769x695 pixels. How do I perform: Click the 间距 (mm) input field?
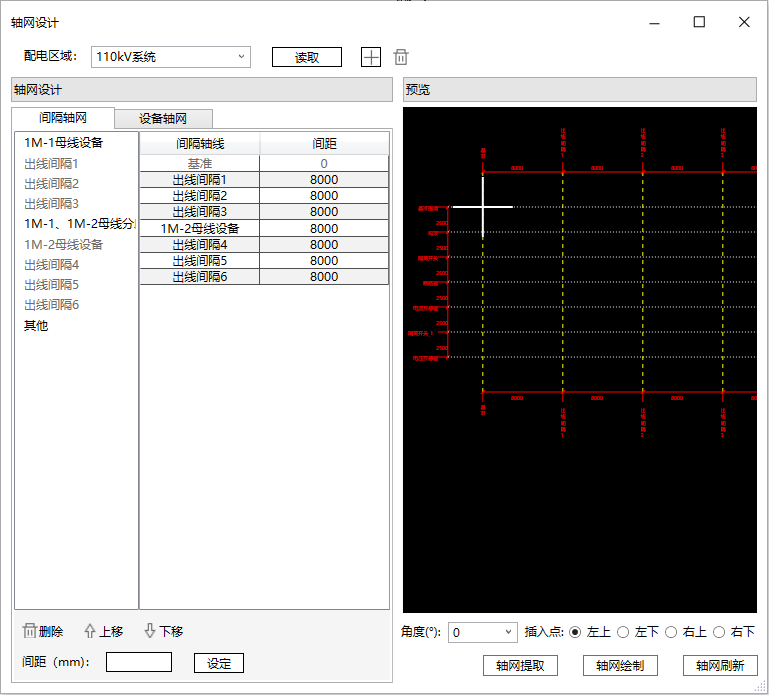tap(139, 662)
